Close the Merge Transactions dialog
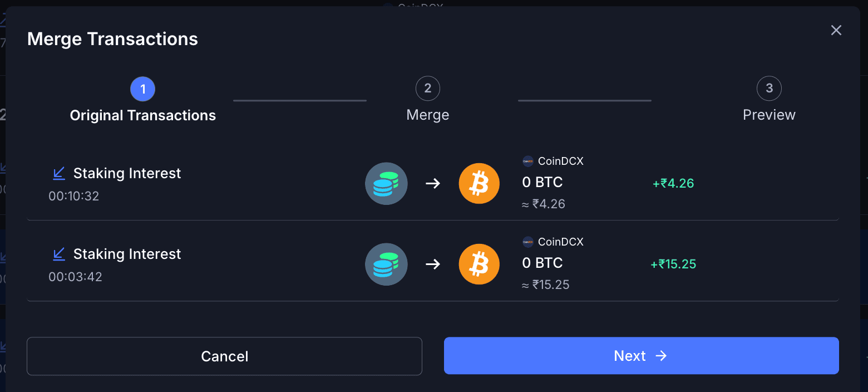Viewport: 868px width, 392px height. coord(836,30)
